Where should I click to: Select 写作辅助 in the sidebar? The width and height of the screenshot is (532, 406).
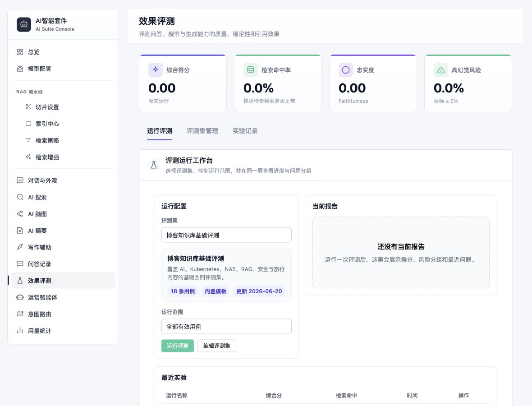[x=63, y=247]
